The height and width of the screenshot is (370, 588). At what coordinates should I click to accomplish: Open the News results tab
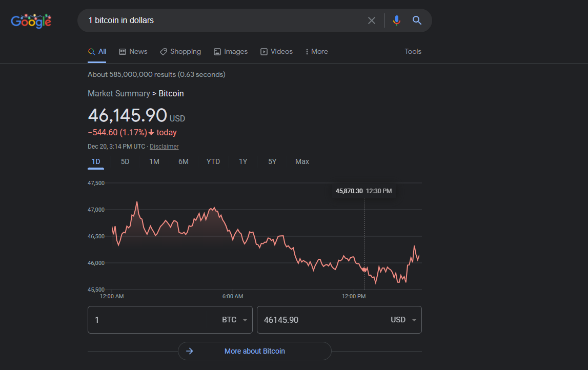pyautogui.click(x=133, y=52)
